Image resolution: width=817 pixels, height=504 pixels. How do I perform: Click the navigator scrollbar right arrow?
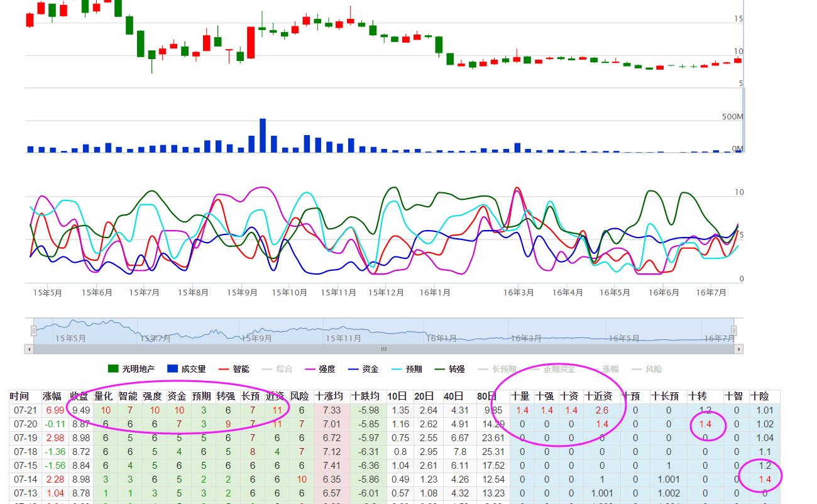[739, 349]
